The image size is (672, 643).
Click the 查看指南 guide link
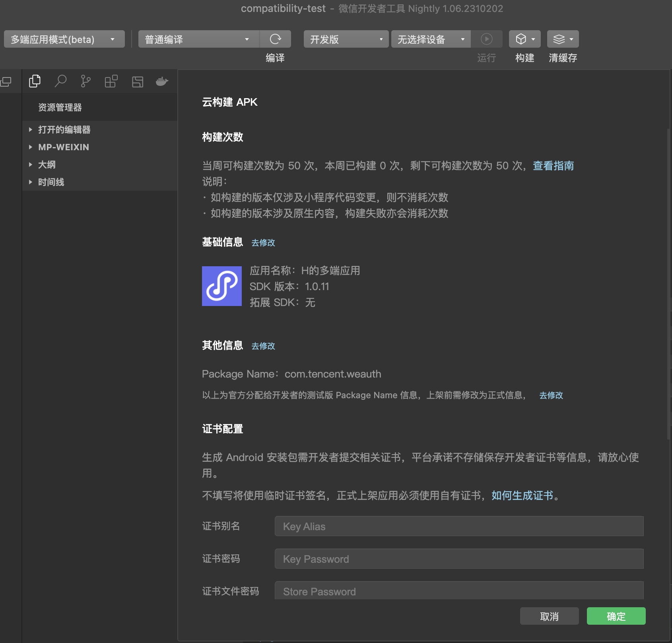click(x=553, y=166)
